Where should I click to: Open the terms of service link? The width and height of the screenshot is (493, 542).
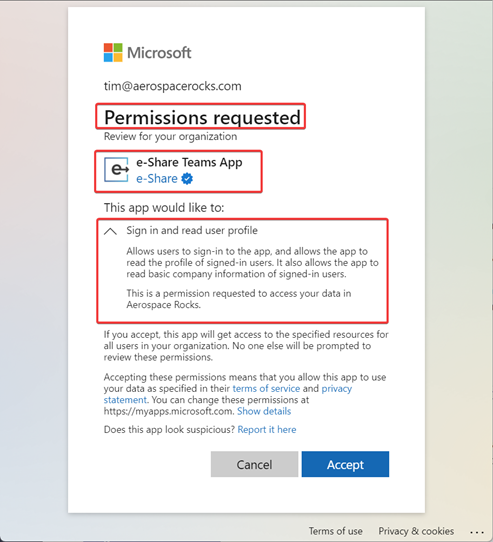[266, 388]
